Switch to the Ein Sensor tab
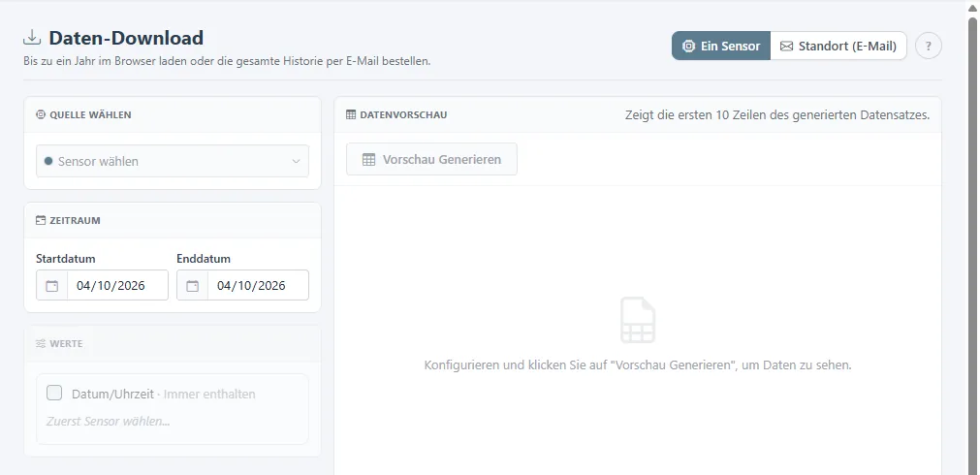Screen dimensions: 980x475 721,46
